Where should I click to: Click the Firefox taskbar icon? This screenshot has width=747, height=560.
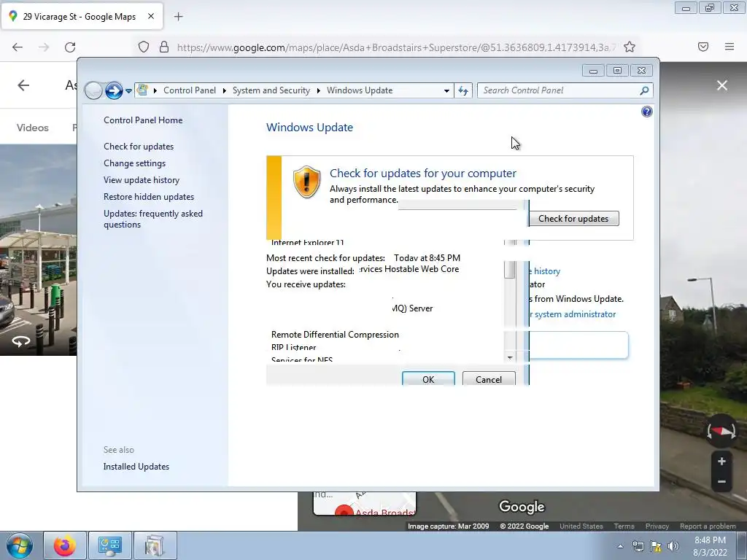[65, 545]
